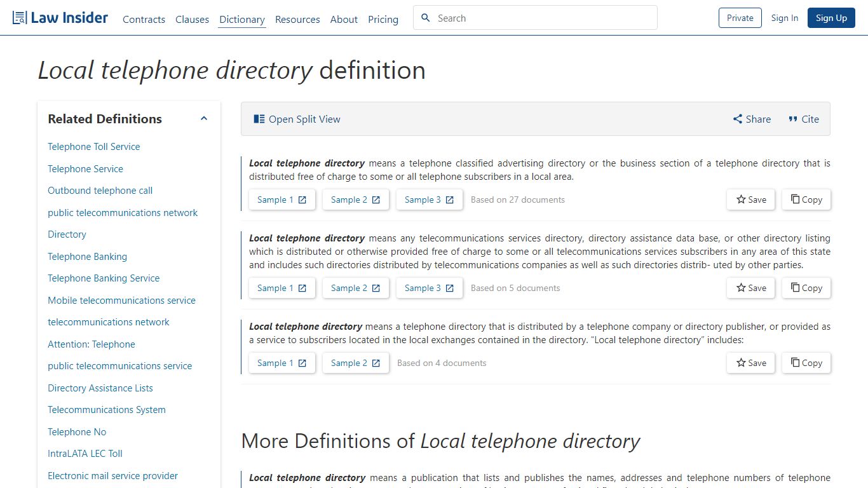The width and height of the screenshot is (868, 488).
Task: Open the Dictionary menu
Action: coord(242,19)
